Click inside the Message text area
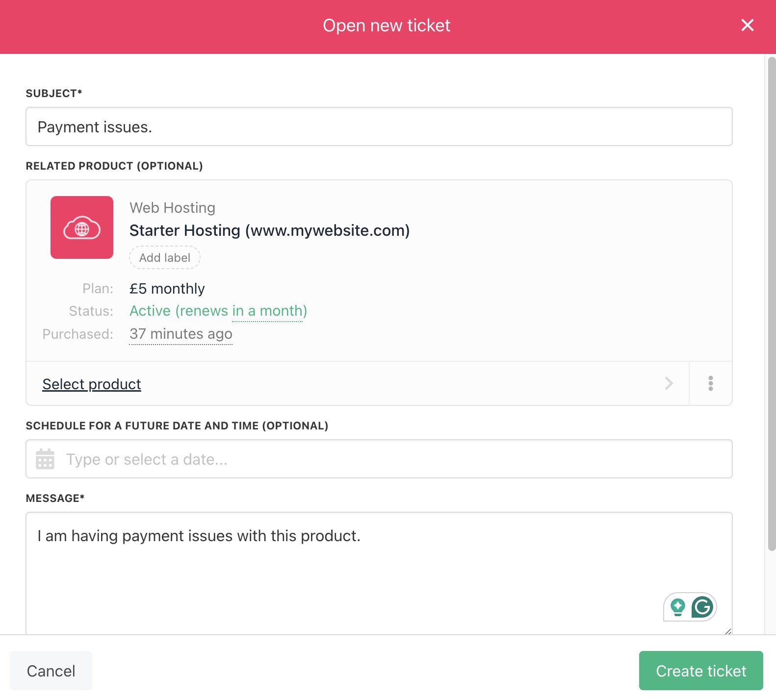 [379, 574]
